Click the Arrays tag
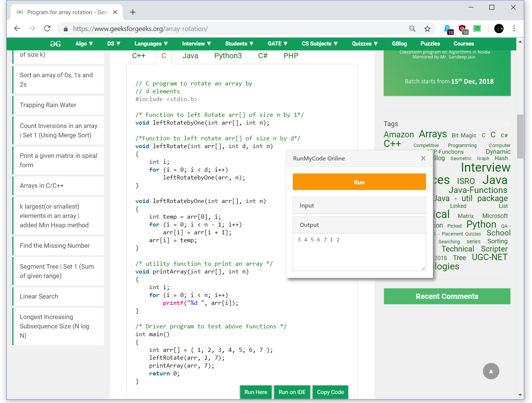Screen dimensions: 532x403 click(x=433, y=134)
